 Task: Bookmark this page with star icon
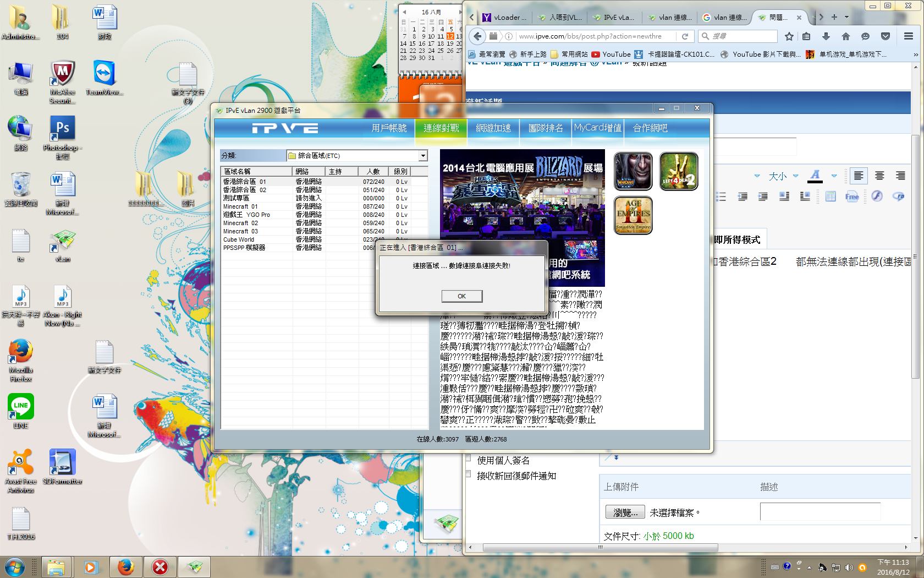(x=789, y=36)
